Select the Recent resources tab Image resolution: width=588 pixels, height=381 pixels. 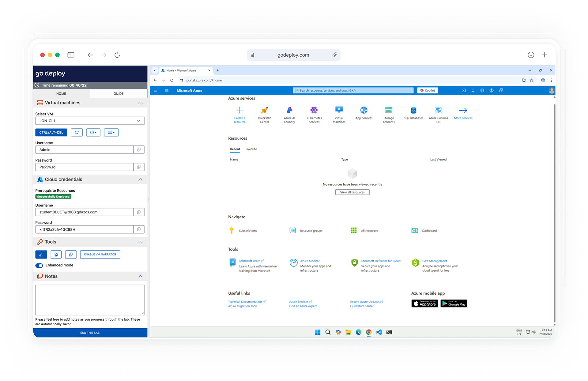(235, 149)
